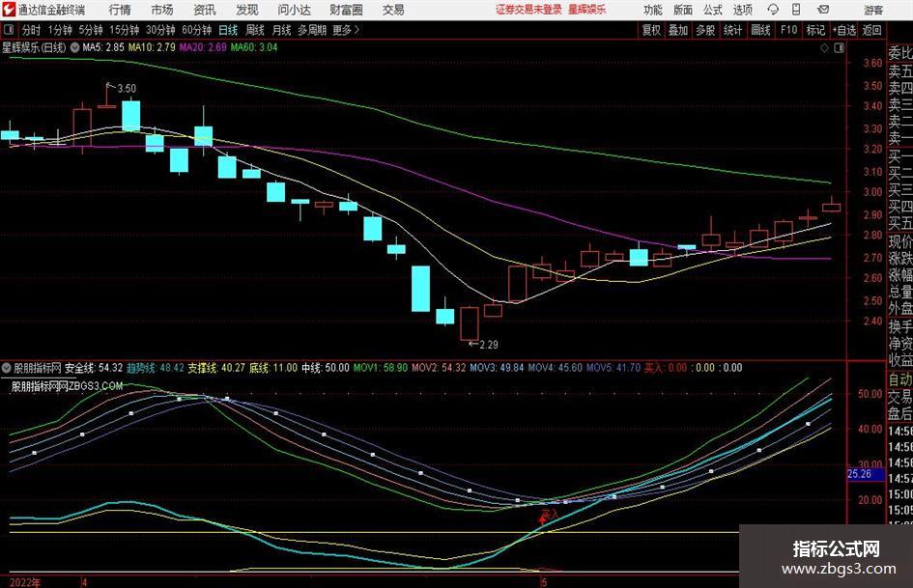The image size is (913, 588).
Task: Toggle the left panel layout icon
Action: click(x=9, y=30)
